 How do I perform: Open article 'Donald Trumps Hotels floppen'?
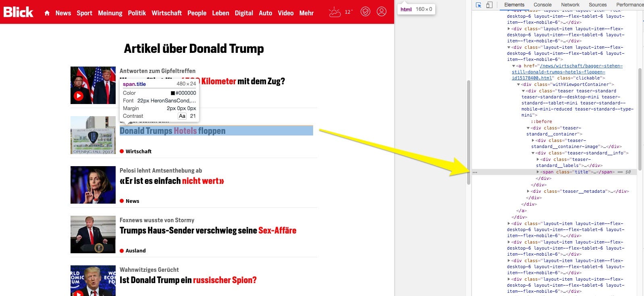[172, 131]
